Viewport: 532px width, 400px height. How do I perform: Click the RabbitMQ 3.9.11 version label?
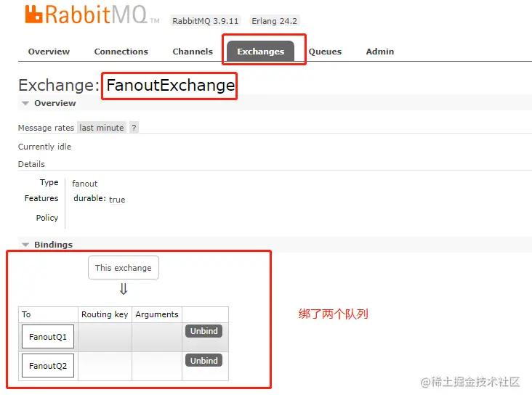[205, 21]
